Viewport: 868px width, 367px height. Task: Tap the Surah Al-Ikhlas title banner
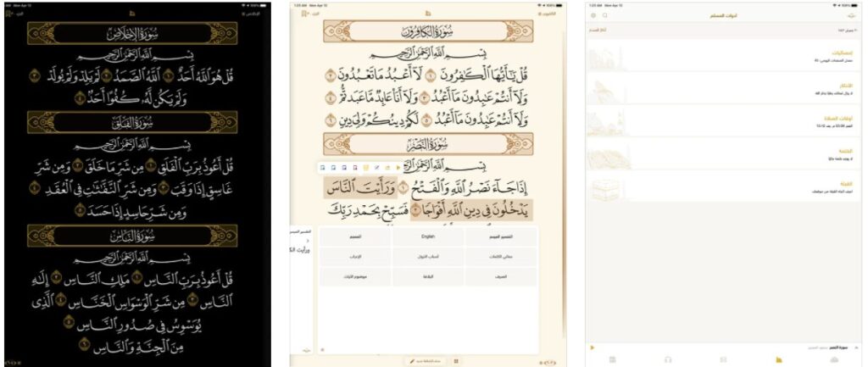click(136, 34)
